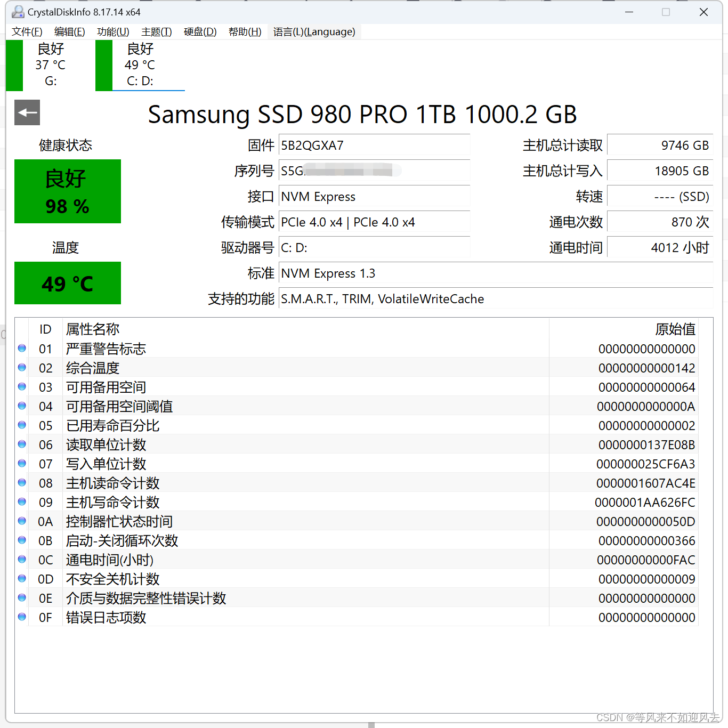The width and height of the screenshot is (728, 728).
Task: Select the C: D: disk tab
Action: coord(140,65)
